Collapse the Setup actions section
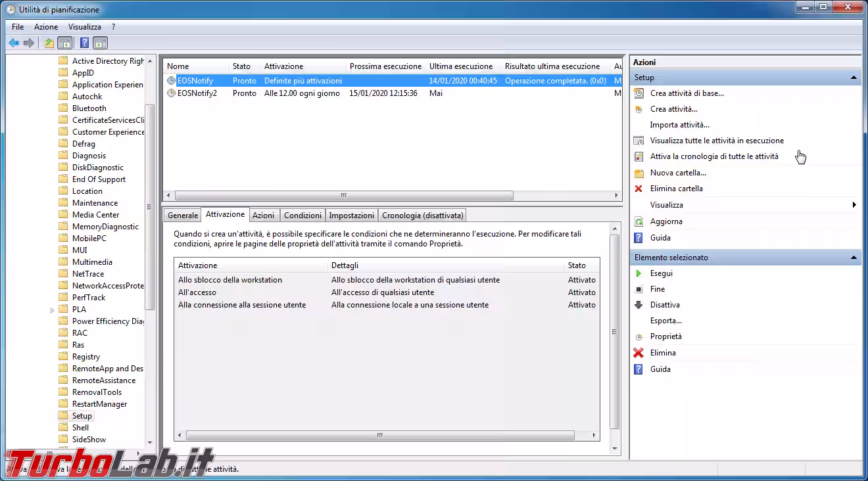This screenshot has height=481, width=868. [x=854, y=78]
